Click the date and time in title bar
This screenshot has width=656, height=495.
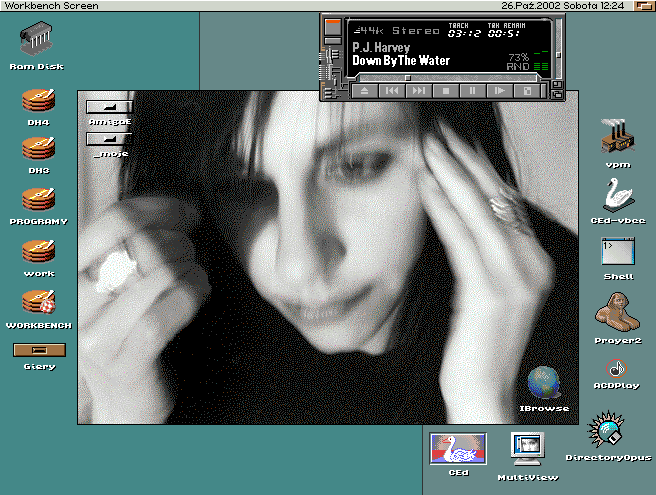point(563,6)
